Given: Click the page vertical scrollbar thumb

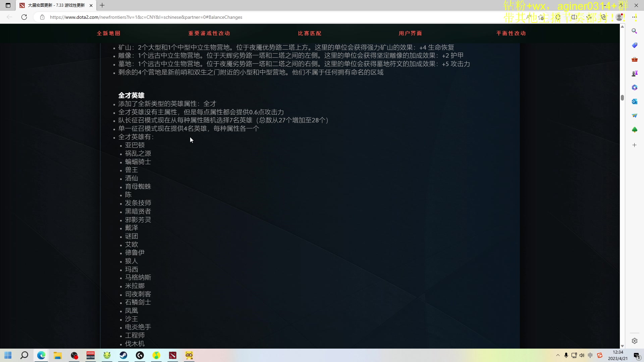Looking at the screenshot, I should click(x=622, y=98).
